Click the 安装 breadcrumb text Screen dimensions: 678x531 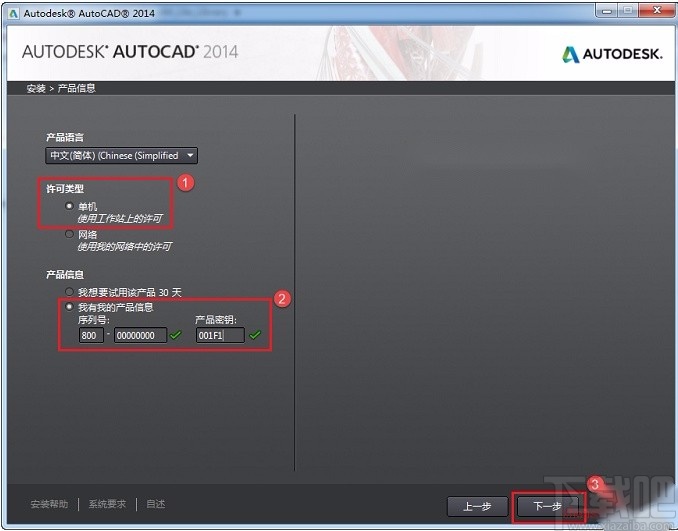(x=36, y=88)
